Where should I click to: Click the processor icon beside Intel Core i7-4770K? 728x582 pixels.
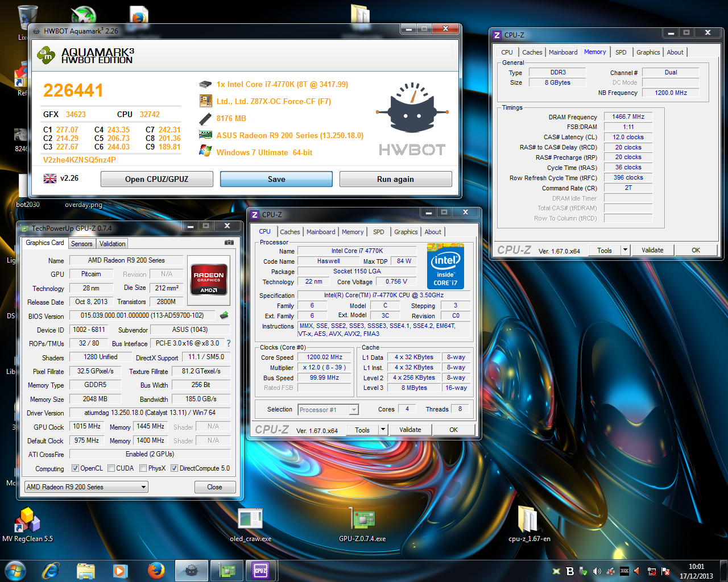205,84
